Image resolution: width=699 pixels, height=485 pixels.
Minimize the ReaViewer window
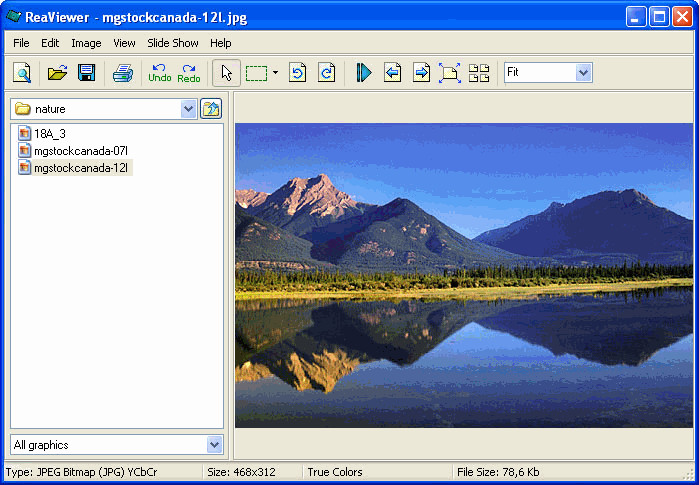click(636, 17)
